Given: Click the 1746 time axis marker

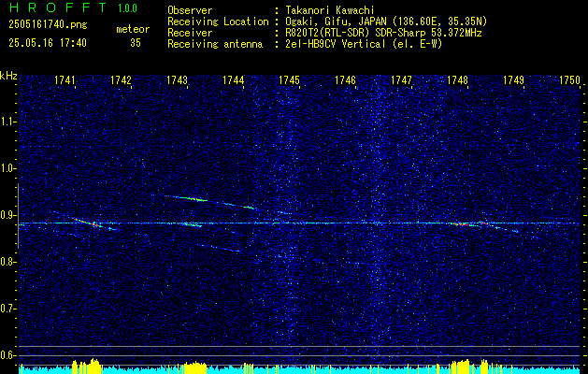Looking at the screenshot, I should [345, 80].
